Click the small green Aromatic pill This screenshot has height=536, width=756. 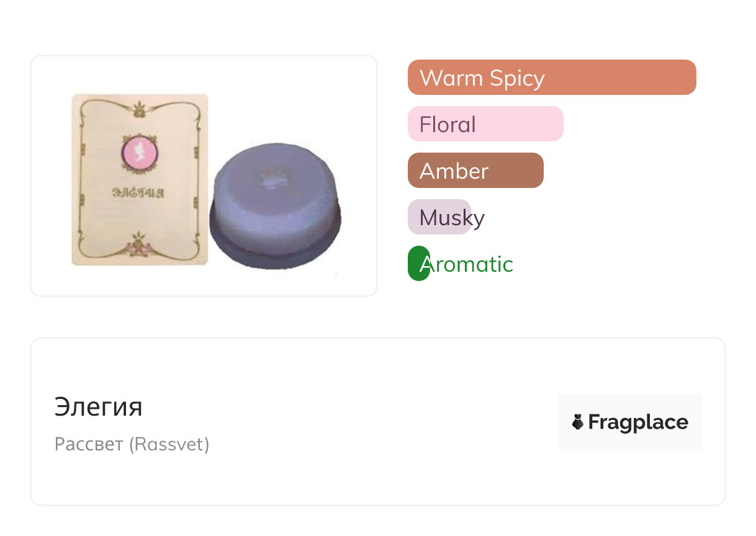[x=417, y=264]
